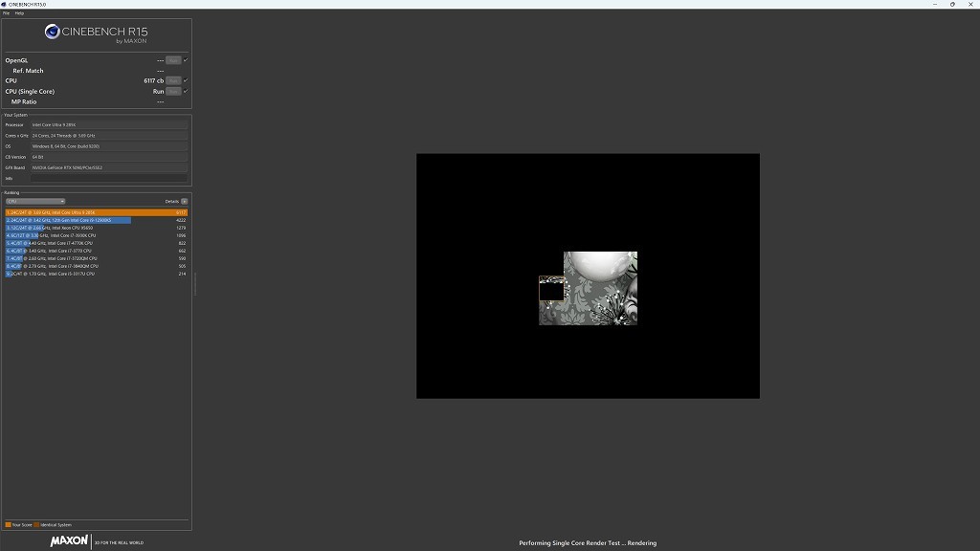Restore down the Cinebench window
Viewport: 980px width, 551px height.
(952, 5)
